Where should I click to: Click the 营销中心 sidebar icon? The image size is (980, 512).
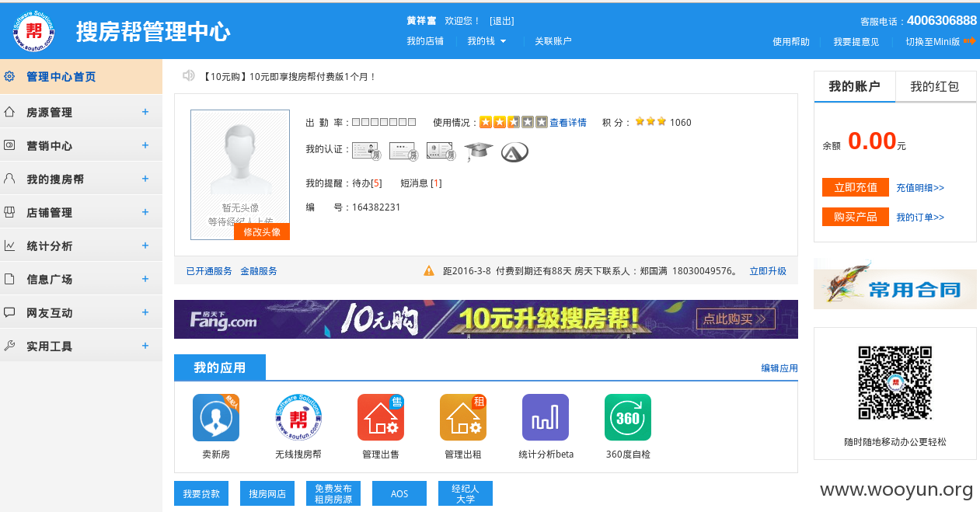tap(9, 145)
